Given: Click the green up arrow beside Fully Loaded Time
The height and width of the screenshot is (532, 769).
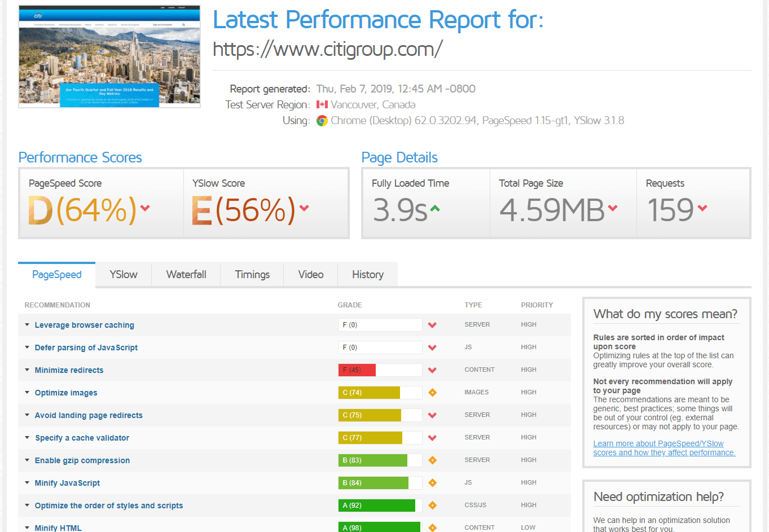Looking at the screenshot, I should coord(434,208).
